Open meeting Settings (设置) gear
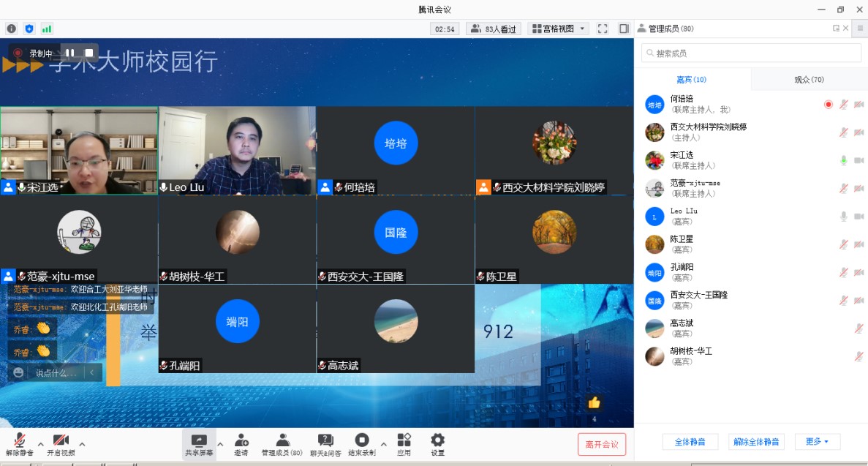The image size is (868, 466). pos(437,443)
